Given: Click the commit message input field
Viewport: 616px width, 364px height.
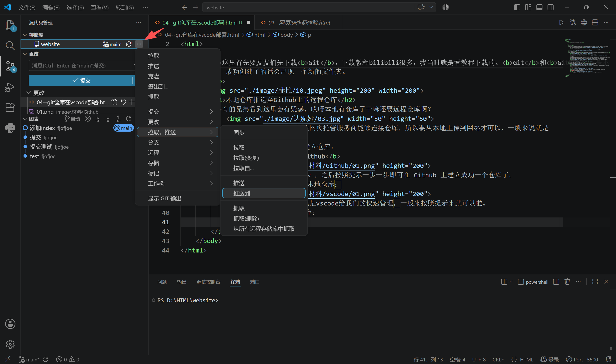Looking at the screenshot, I should point(81,66).
